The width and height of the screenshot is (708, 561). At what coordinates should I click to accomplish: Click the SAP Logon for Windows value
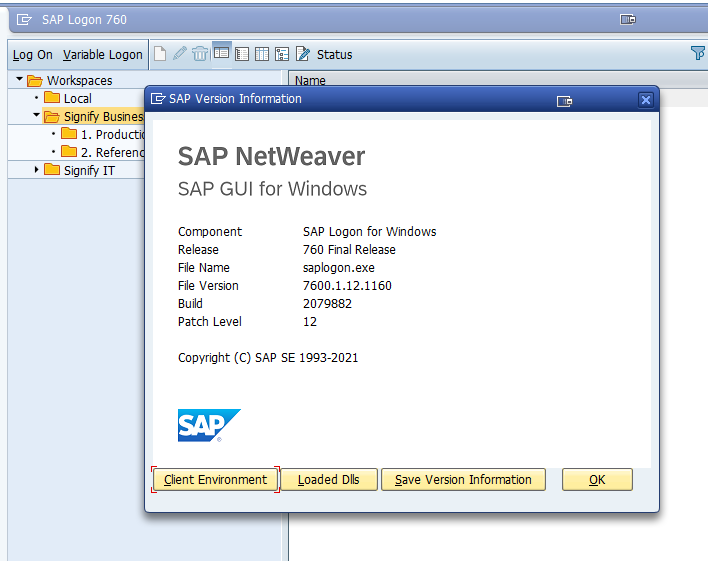point(369,231)
